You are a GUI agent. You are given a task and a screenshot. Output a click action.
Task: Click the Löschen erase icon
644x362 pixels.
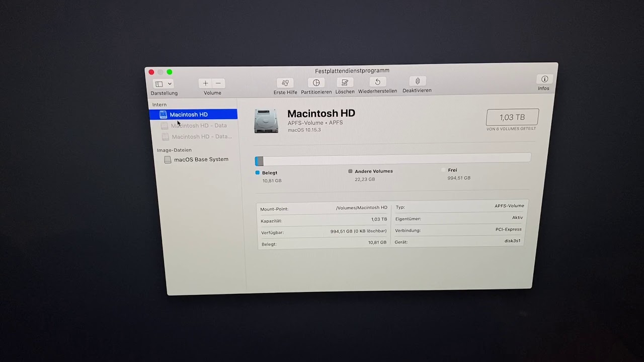pos(345,82)
